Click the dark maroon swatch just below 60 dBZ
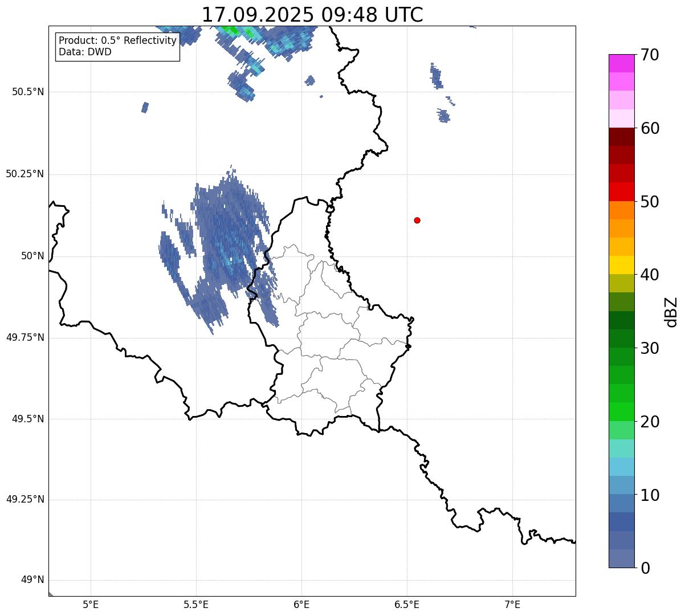Screen dimensions: 685x616 point(622,137)
